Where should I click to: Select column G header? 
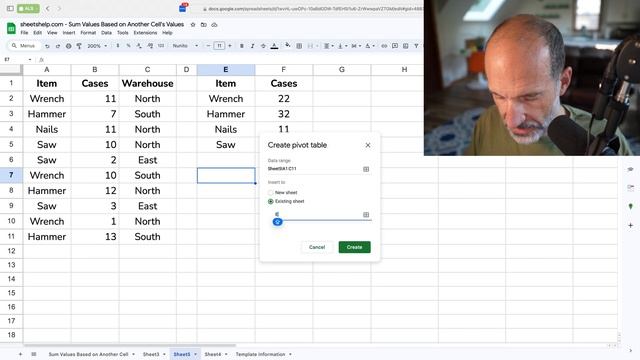pos(342,70)
